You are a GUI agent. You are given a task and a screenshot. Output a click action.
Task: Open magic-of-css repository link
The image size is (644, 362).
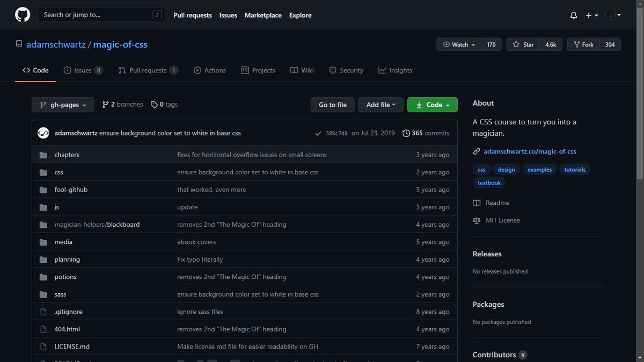(x=120, y=45)
